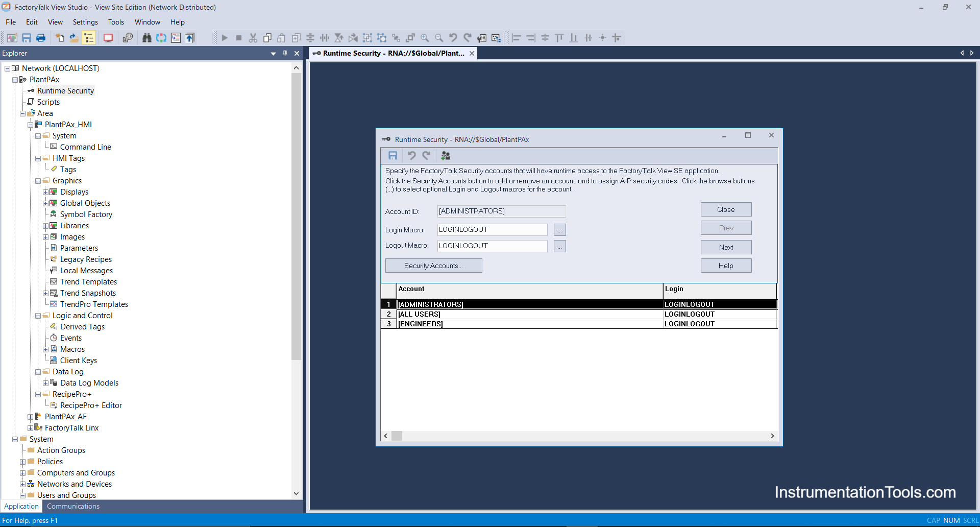Open the Settings menu
This screenshot has width=980, height=527.
[x=85, y=22]
